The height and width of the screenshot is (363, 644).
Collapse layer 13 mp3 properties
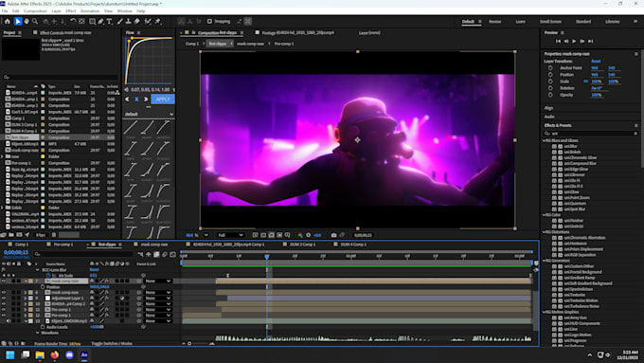click(x=26, y=321)
